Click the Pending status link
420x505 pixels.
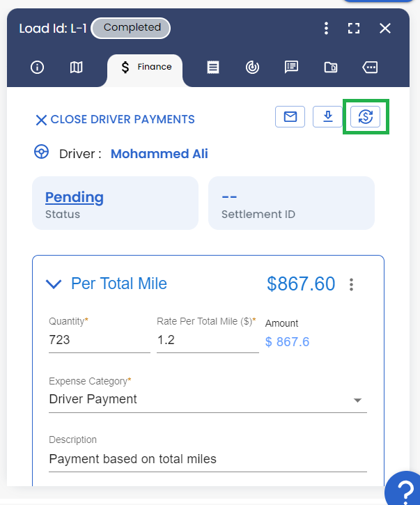pyautogui.click(x=75, y=197)
